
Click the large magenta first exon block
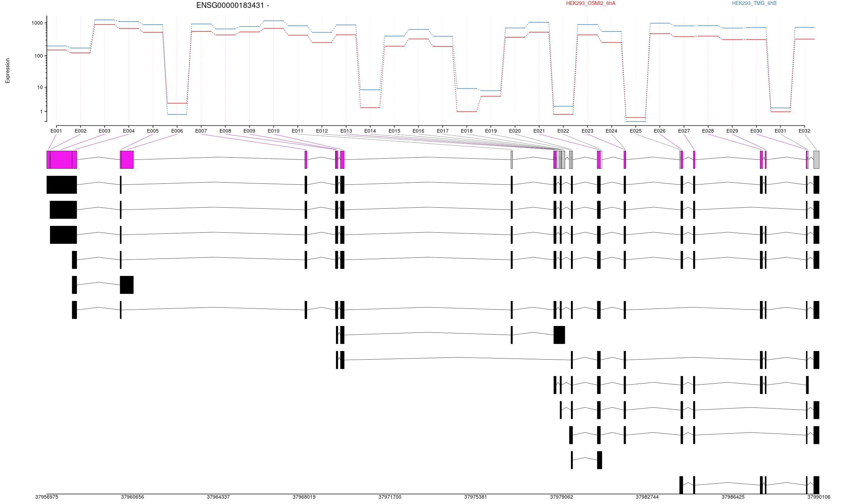(61, 160)
